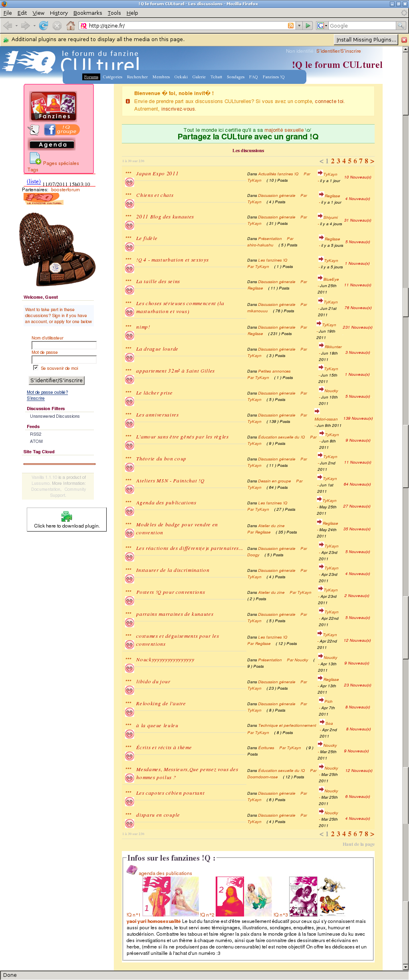This screenshot has height=980, width=409.
Task: Click the smiley icon next to nimp!
Action: pyautogui.click(x=129, y=336)
